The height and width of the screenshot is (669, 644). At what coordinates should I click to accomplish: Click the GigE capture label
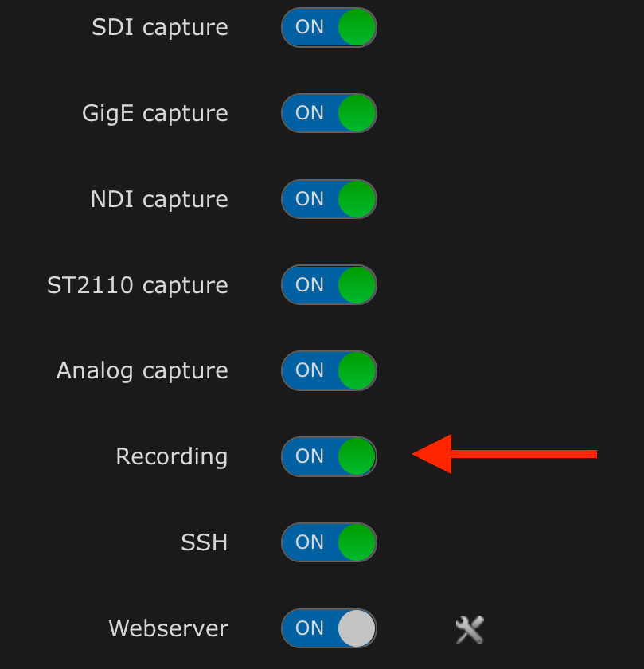point(155,113)
